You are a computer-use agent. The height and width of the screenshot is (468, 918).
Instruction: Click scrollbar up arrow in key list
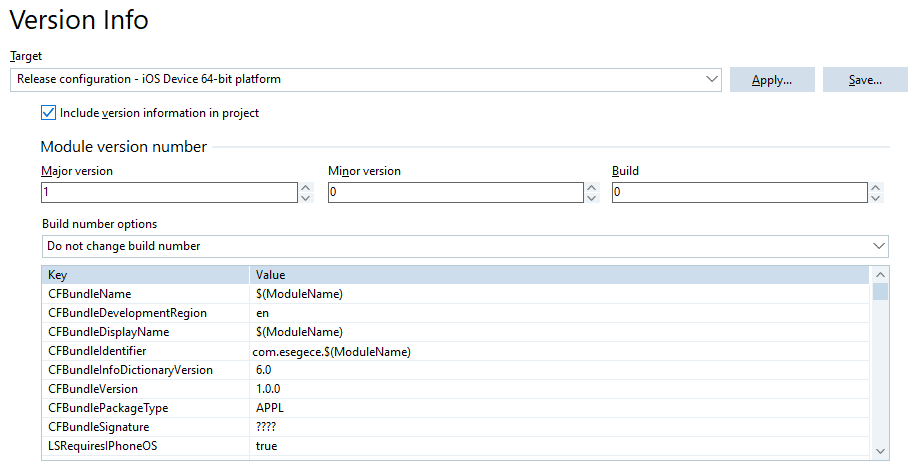point(880,275)
